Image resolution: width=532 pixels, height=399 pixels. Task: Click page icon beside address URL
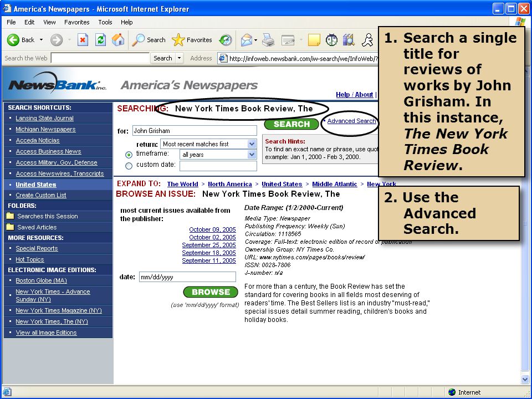pos(223,58)
